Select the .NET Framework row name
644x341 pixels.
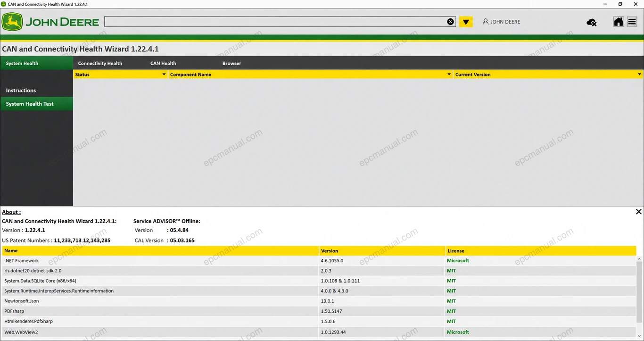pos(22,260)
